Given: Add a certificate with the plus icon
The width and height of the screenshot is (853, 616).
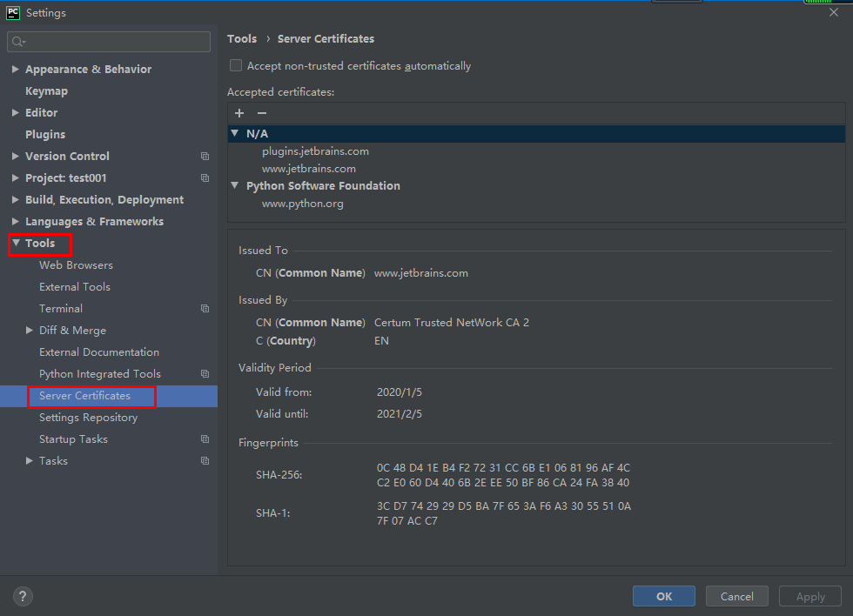Looking at the screenshot, I should [239, 113].
